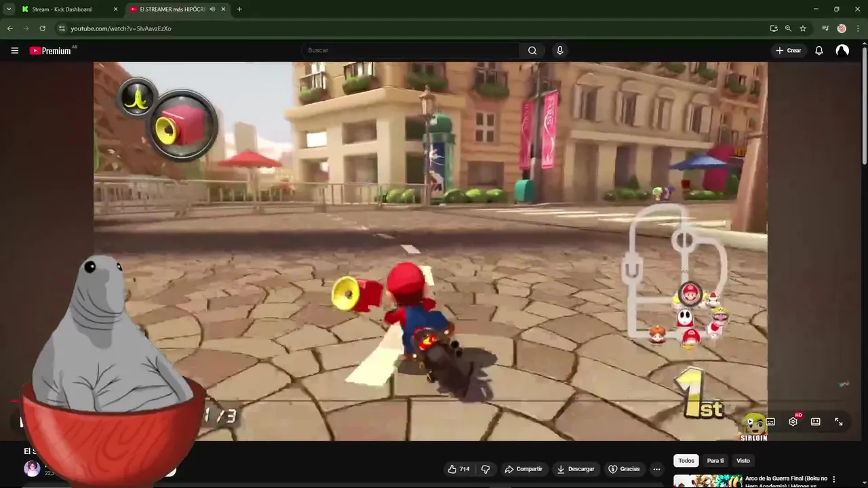
Task: Click the Descargar button
Action: (576, 469)
